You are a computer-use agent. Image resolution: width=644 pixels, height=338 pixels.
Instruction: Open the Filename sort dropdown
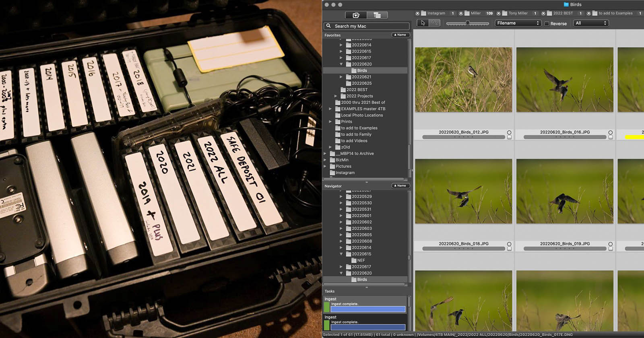518,23
